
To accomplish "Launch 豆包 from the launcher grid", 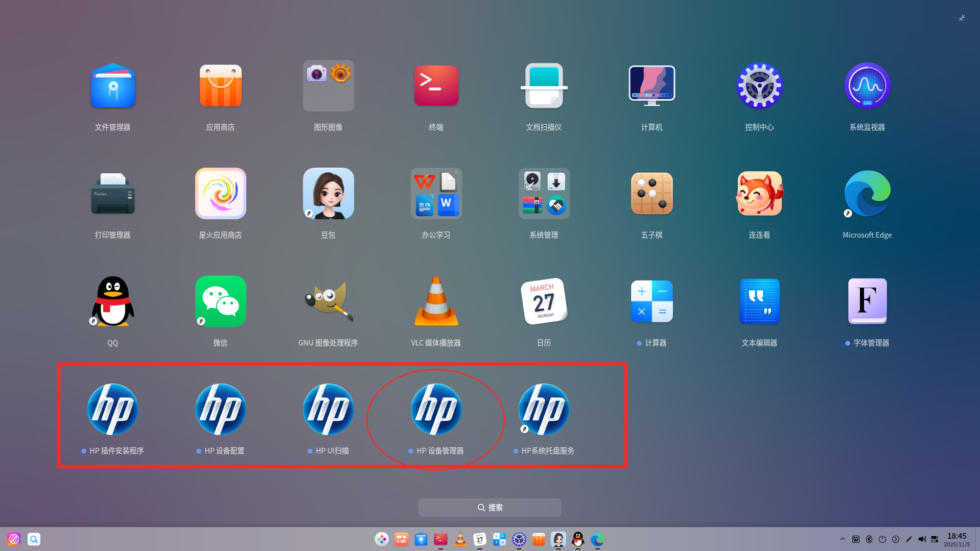I will point(328,194).
